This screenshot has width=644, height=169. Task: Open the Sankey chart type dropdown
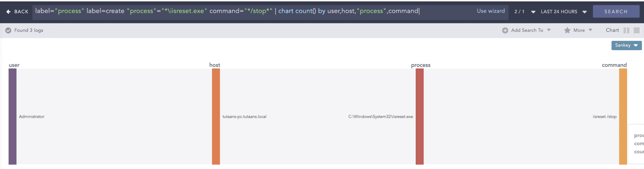coord(626,45)
